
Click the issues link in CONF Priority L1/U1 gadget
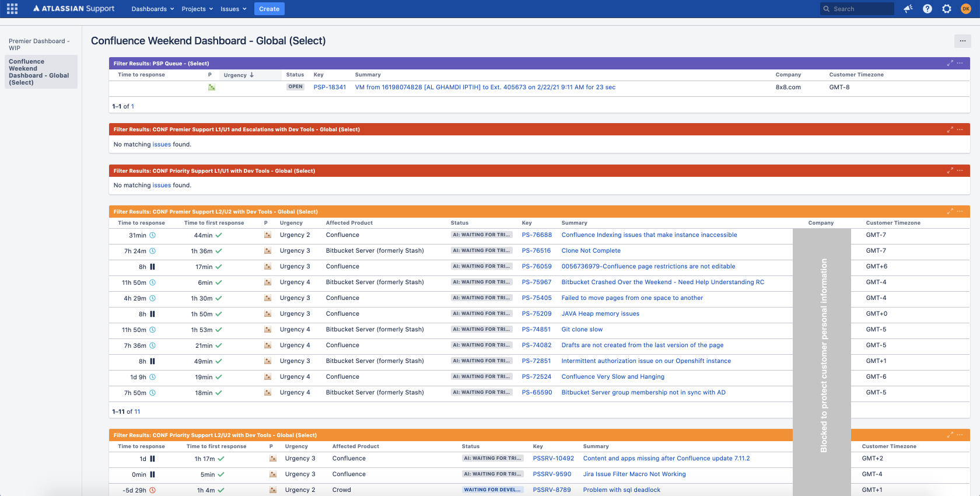click(162, 185)
